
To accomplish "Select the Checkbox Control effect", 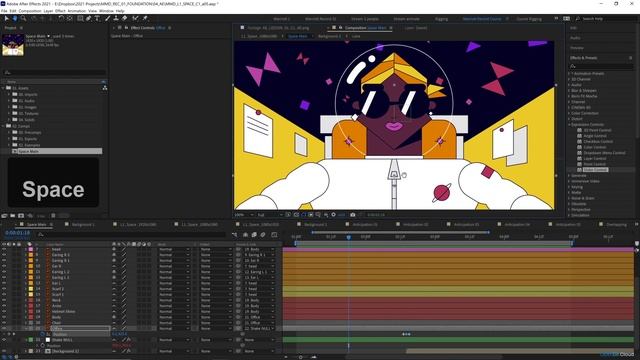I will pos(598,142).
